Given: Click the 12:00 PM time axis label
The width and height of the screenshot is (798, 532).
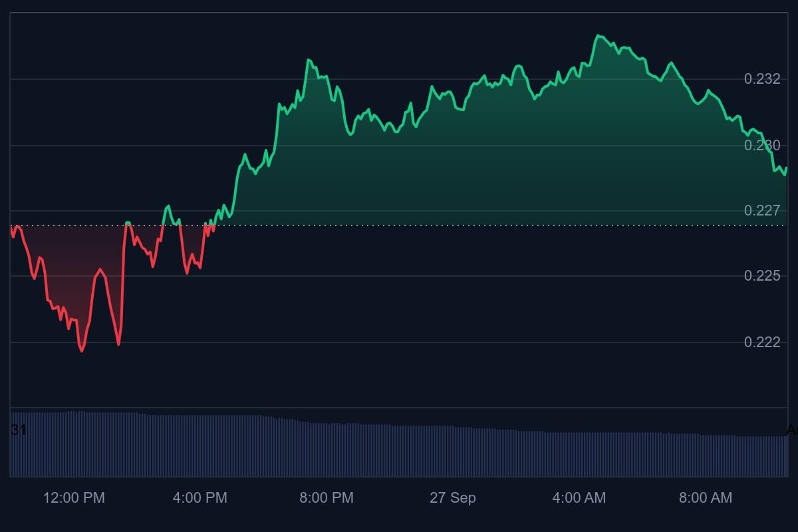Looking at the screenshot, I should [74, 497].
